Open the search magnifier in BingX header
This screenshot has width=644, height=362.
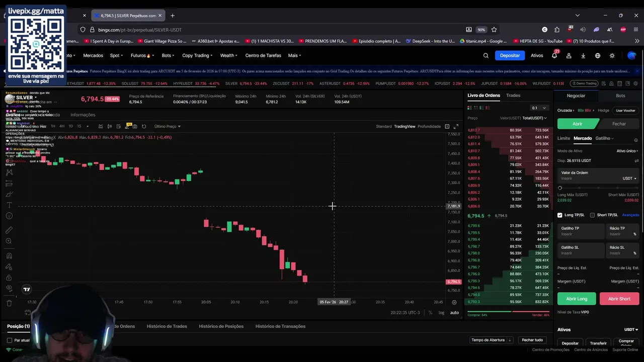coord(486,56)
